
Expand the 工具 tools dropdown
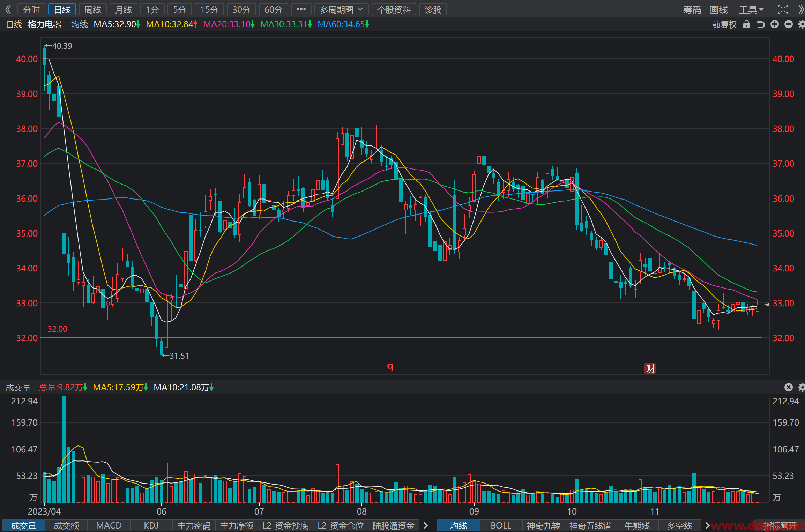[x=751, y=9]
